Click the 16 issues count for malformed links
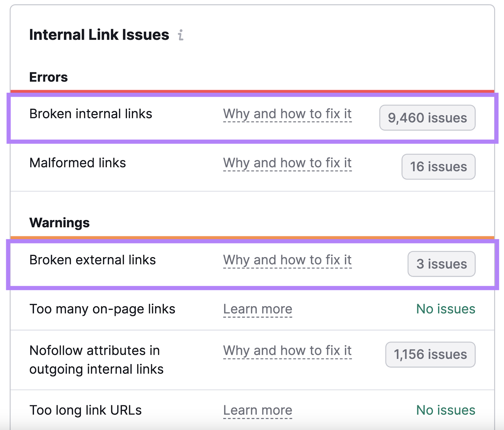This screenshot has height=430, width=504. click(438, 167)
